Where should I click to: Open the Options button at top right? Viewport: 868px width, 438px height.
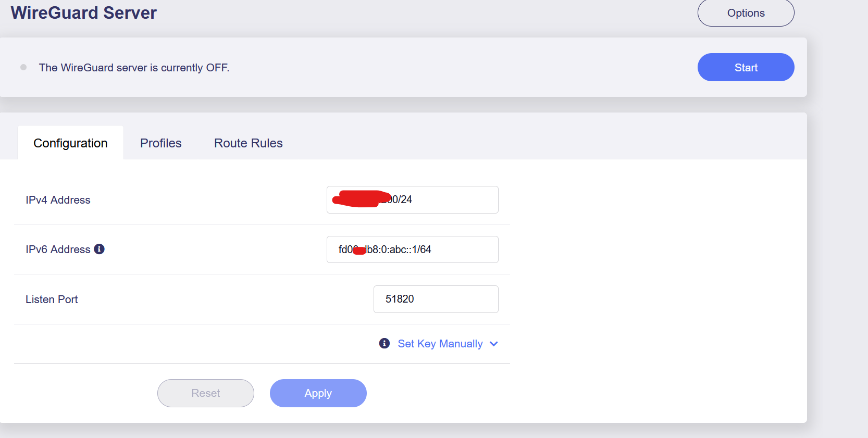746,13
